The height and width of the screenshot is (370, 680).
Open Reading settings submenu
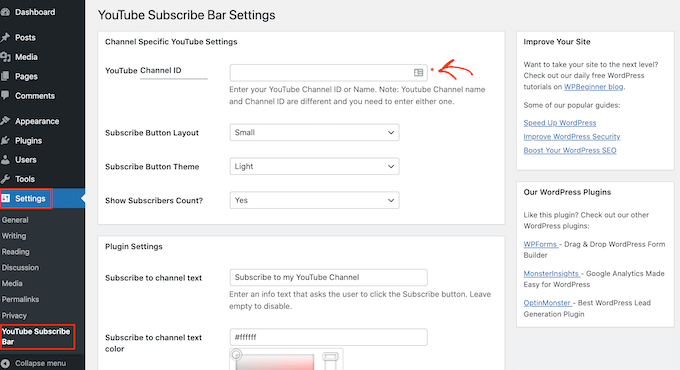(x=16, y=252)
